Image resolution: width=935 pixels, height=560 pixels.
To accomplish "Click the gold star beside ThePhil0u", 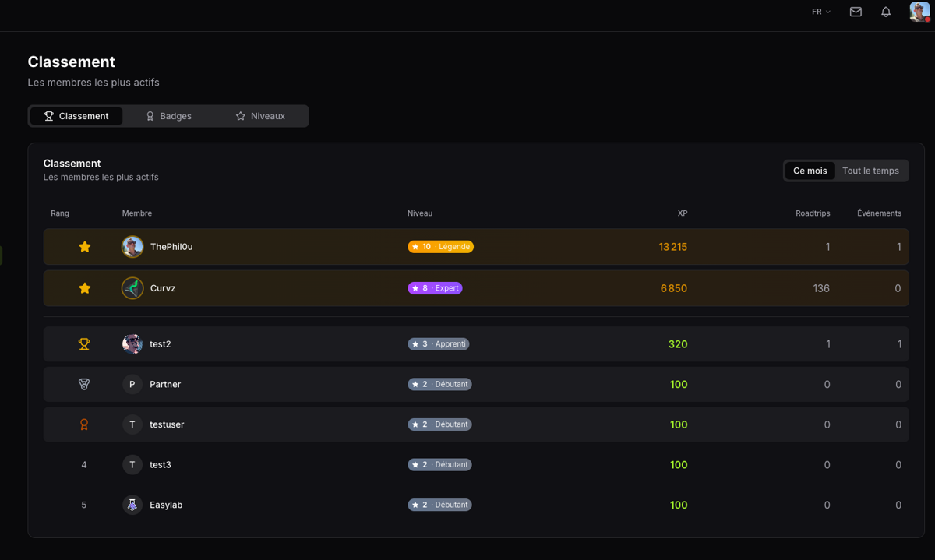I will tap(85, 247).
